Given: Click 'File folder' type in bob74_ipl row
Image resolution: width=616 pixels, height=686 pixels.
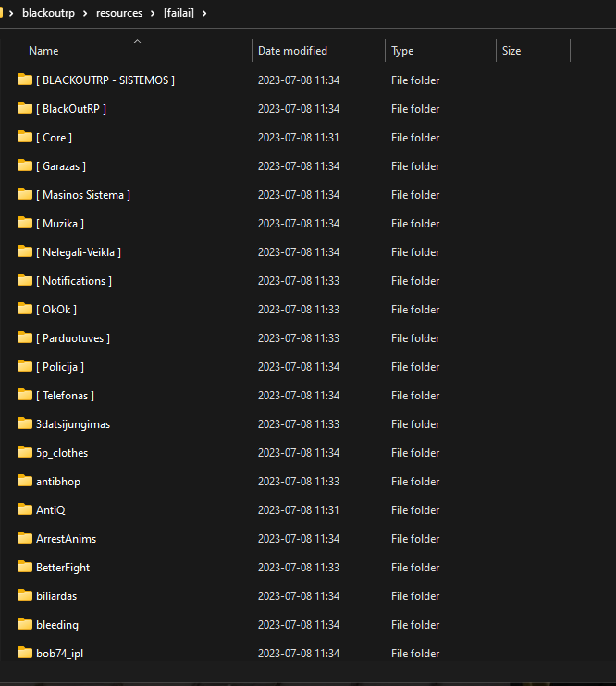Looking at the screenshot, I should click(x=415, y=654).
